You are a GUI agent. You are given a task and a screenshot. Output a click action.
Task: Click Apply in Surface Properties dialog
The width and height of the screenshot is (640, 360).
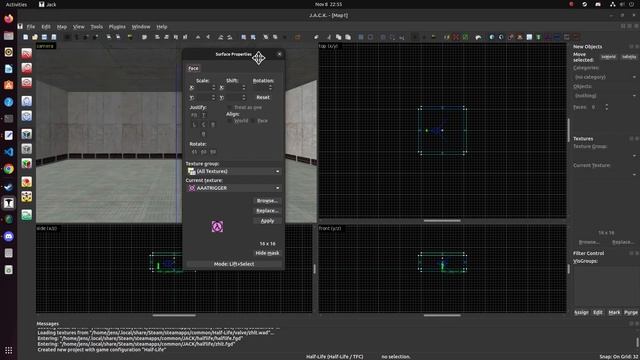tap(267, 221)
